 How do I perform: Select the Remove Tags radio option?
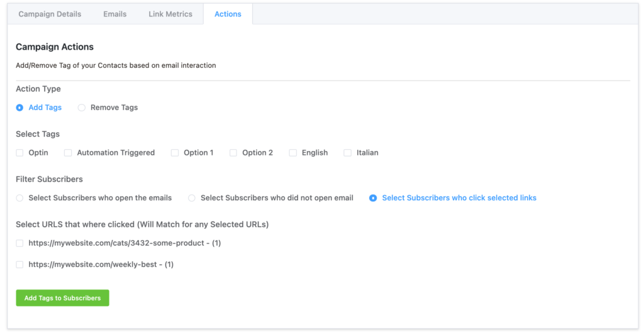(82, 108)
